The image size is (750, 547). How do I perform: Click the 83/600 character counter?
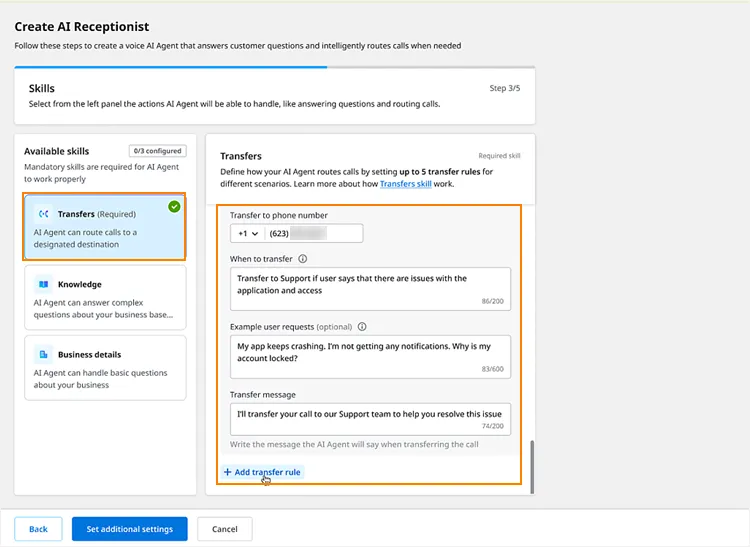click(492, 369)
